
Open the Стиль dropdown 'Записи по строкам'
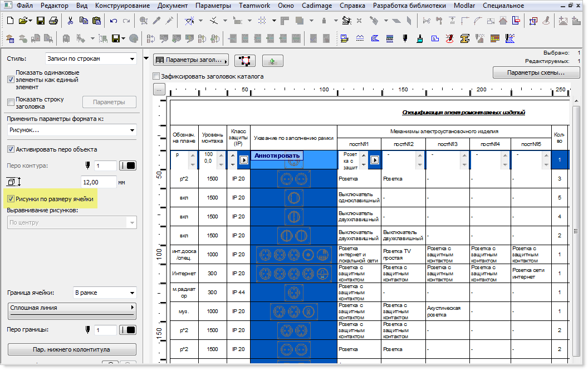90,59
